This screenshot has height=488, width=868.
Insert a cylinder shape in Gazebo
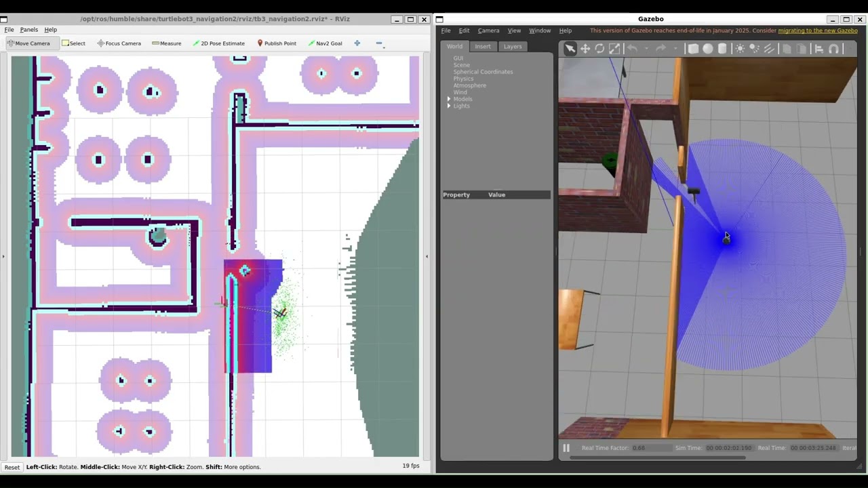pos(722,49)
